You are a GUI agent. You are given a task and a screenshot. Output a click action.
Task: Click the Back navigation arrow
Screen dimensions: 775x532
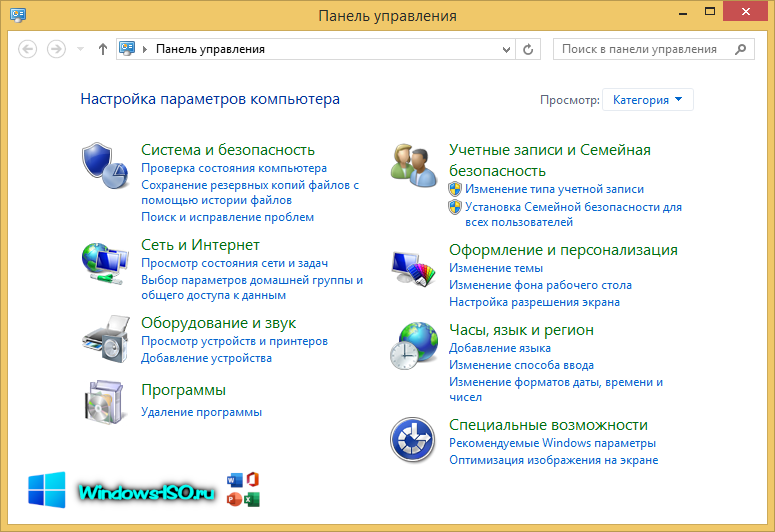coord(28,49)
